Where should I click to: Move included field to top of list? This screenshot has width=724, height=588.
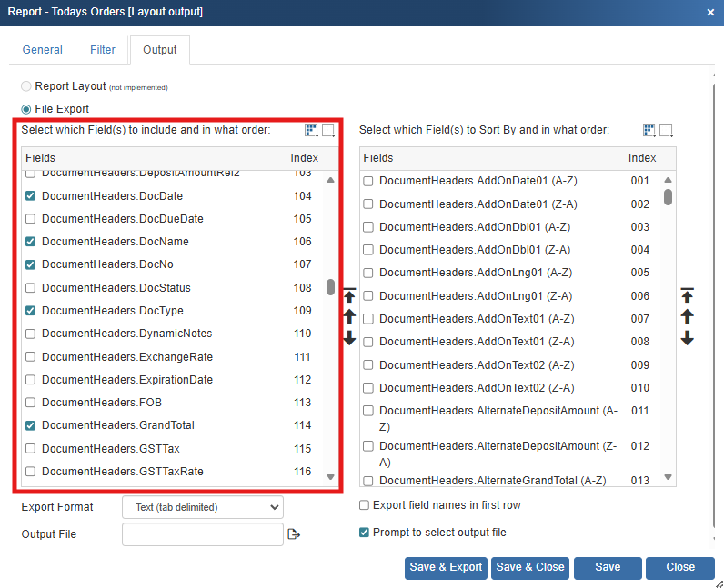[x=349, y=295]
